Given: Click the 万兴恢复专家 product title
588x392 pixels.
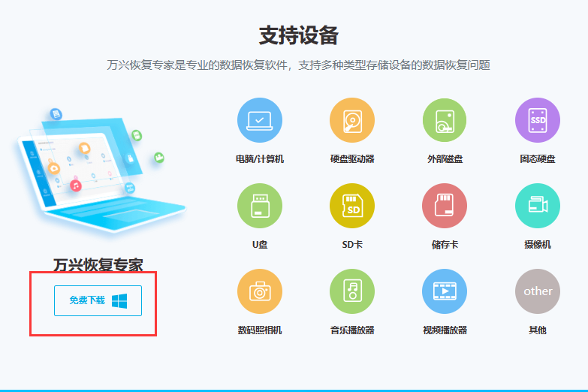Looking at the screenshot, I should click(98, 265).
